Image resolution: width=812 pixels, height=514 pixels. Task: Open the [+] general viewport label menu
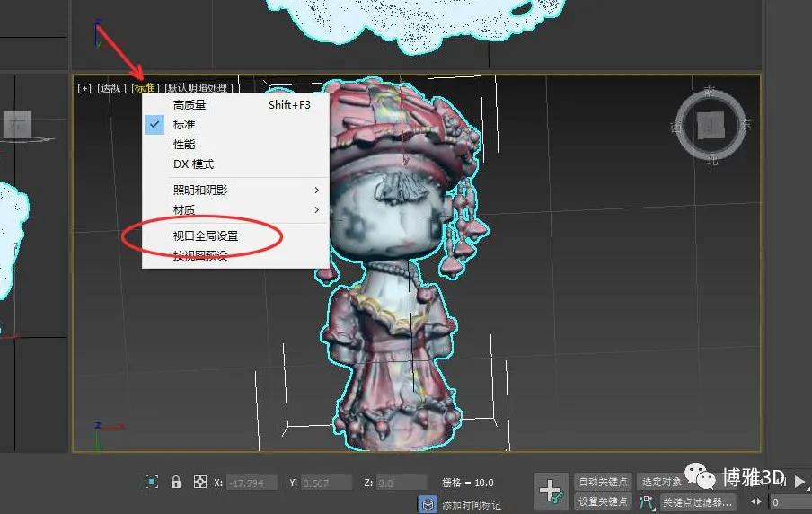(x=84, y=89)
